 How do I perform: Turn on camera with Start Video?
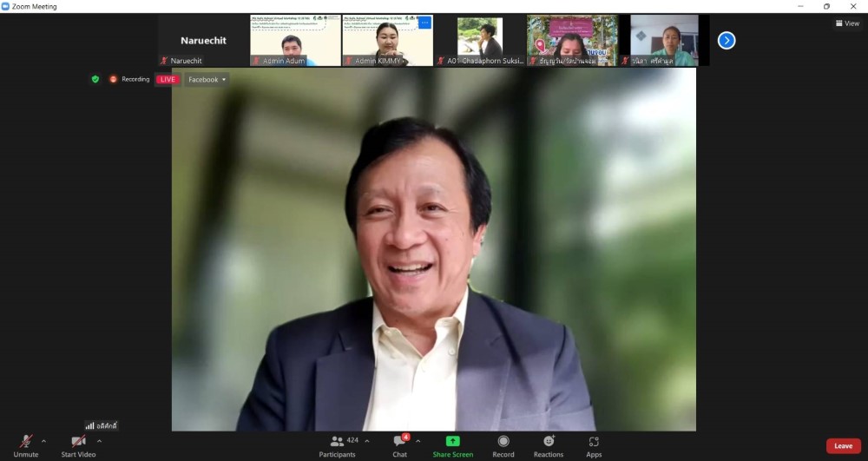(x=78, y=442)
